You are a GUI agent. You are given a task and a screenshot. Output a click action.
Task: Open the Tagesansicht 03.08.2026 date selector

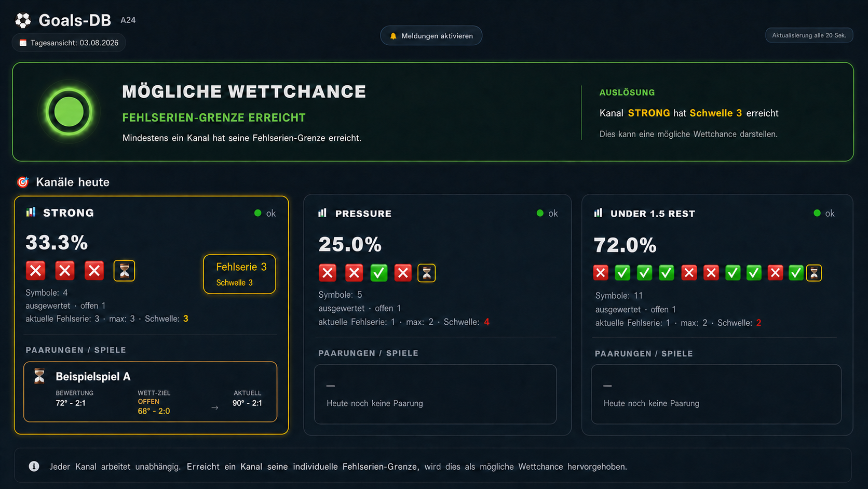tap(69, 43)
